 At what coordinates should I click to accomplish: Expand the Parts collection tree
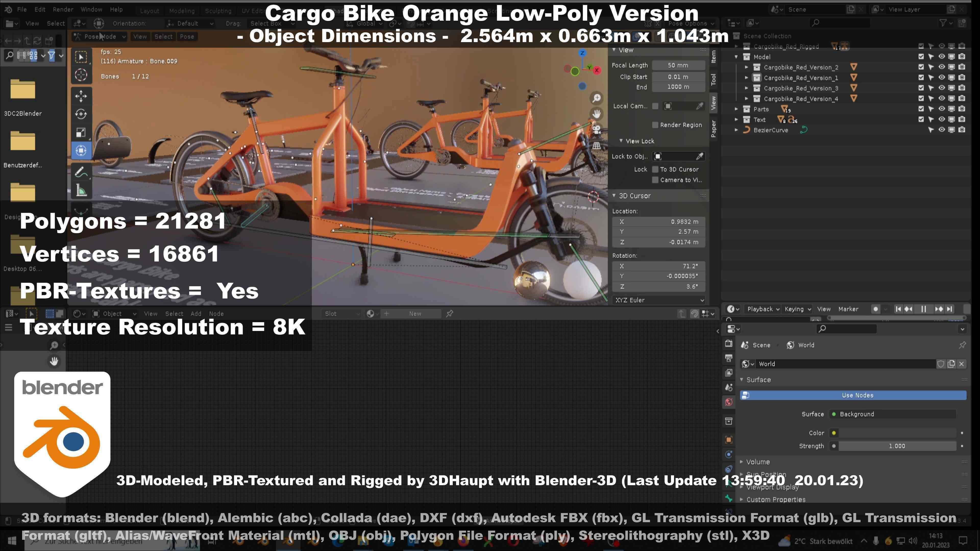pos(736,109)
